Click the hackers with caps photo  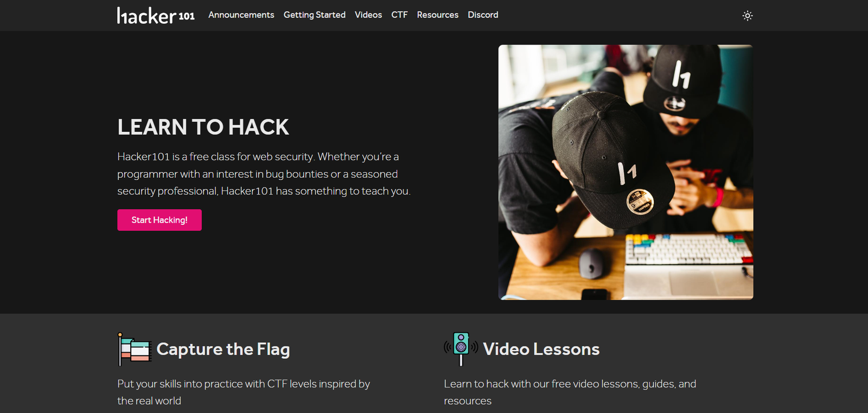pos(626,172)
